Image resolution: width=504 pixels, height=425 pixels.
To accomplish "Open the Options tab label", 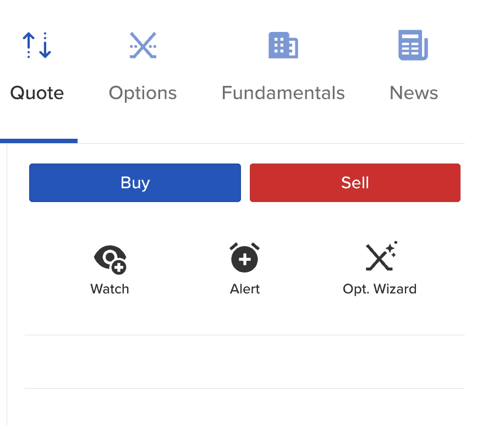I will coord(143,93).
